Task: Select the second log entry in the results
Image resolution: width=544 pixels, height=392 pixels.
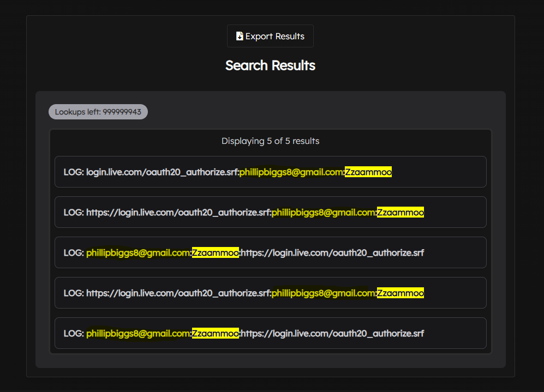Action: coord(271,212)
